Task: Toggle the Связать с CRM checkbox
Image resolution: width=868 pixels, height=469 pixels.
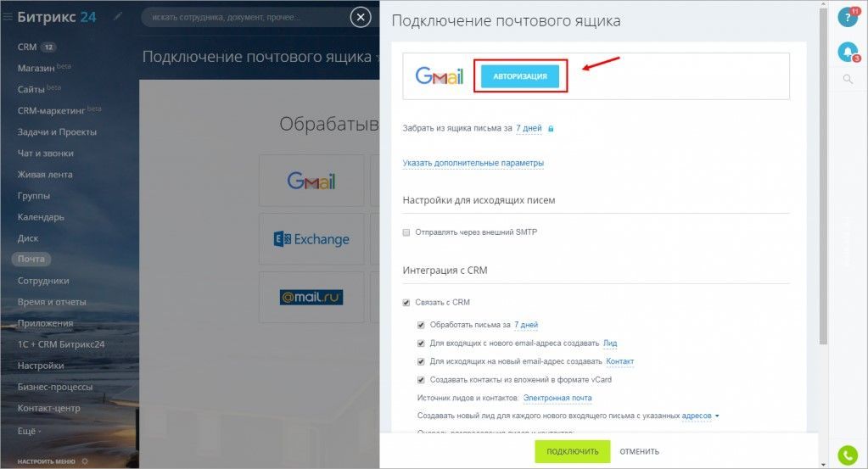Action: (406, 303)
